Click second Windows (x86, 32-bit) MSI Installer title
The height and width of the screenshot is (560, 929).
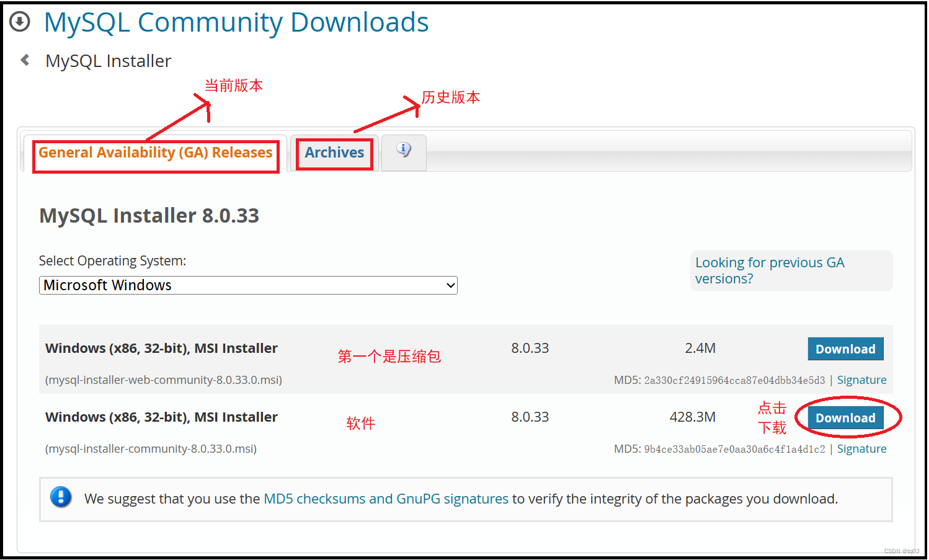tap(161, 417)
